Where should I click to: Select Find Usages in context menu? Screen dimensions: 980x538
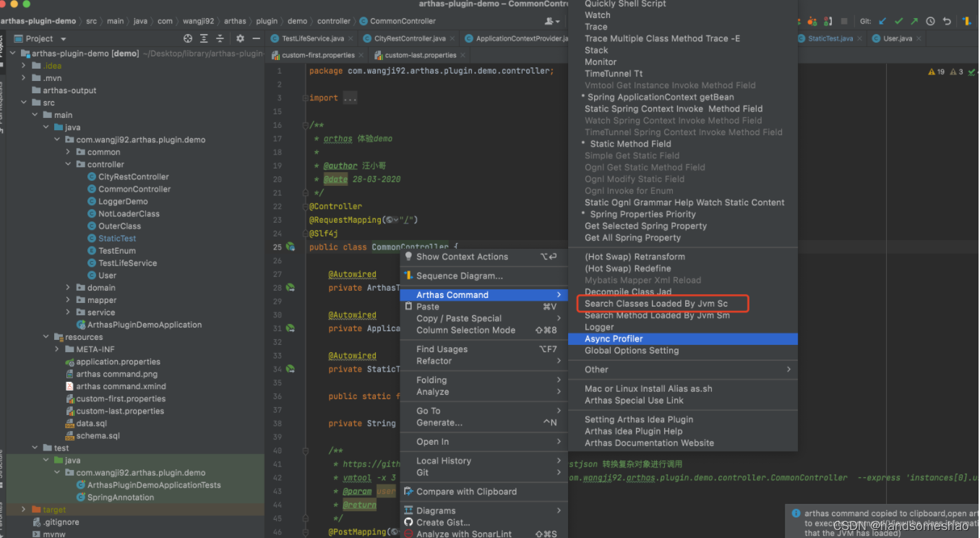(x=483, y=349)
